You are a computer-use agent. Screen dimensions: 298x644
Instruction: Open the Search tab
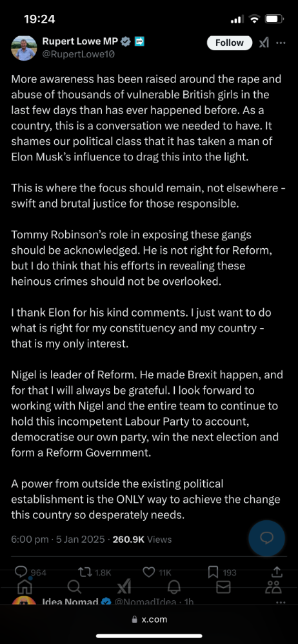(x=74, y=587)
